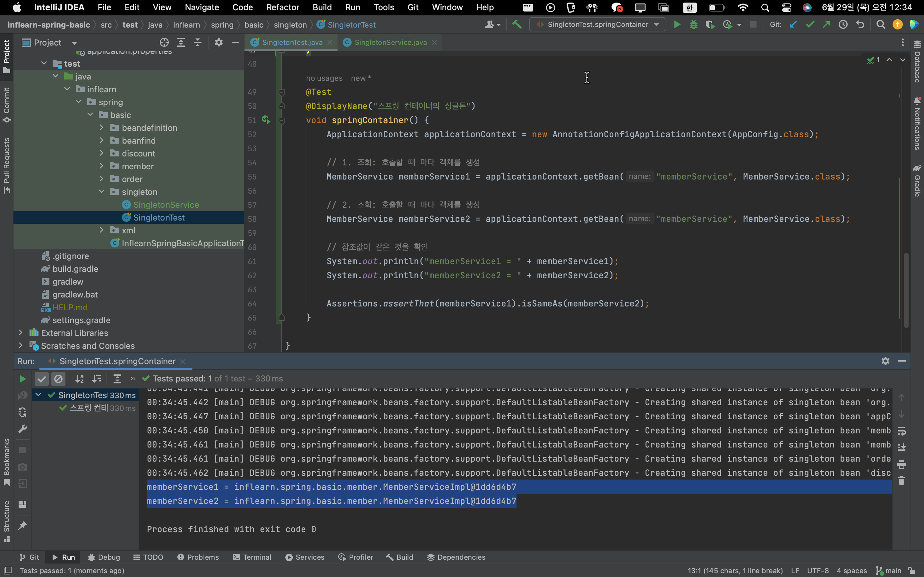Open the SingletonTest.springContainer run configuration dropdown
This screenshot has width=924, height=577.
[x=597, y=25]
